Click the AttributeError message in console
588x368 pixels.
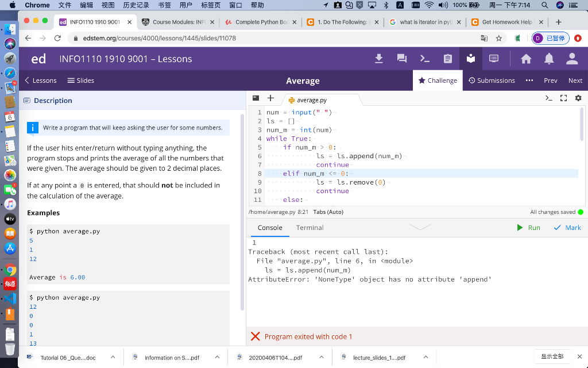[369, 279]
